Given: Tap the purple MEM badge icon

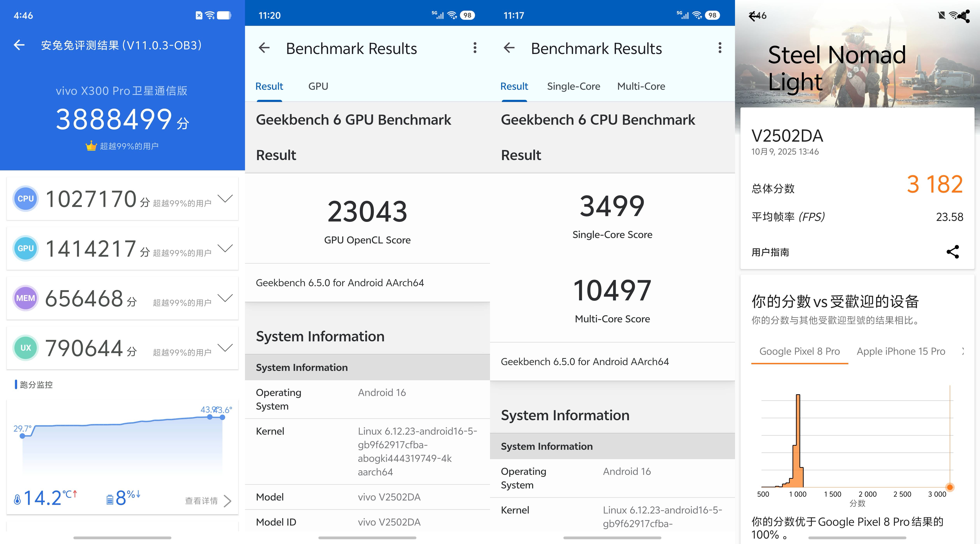Looking at the screenshot, I should (25, 298).
